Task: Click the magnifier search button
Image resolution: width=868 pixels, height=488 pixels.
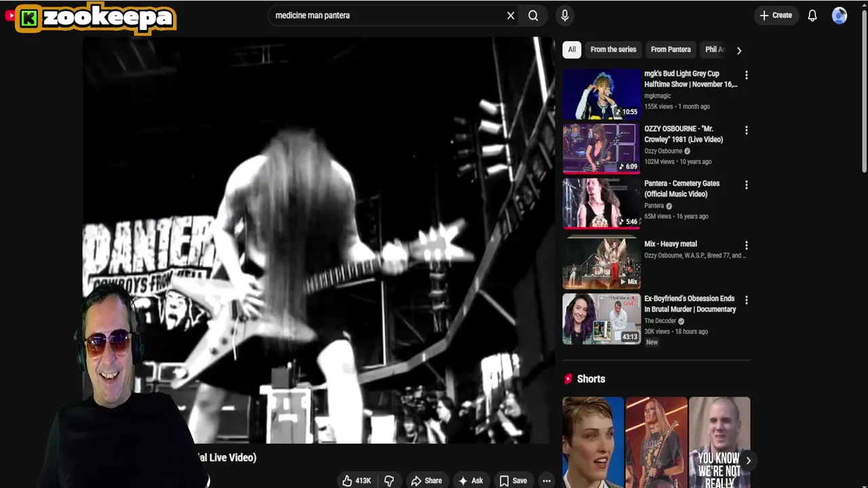Action: [533, 16]
